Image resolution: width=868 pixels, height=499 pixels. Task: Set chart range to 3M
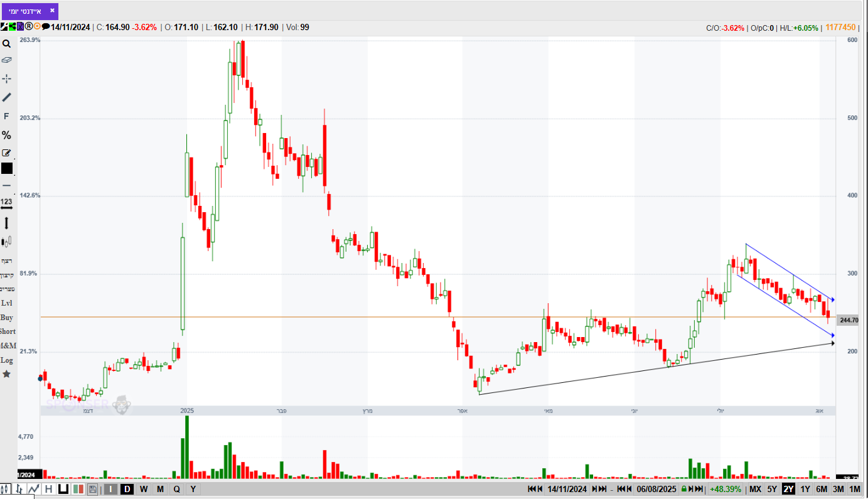[x=839, y=489]
